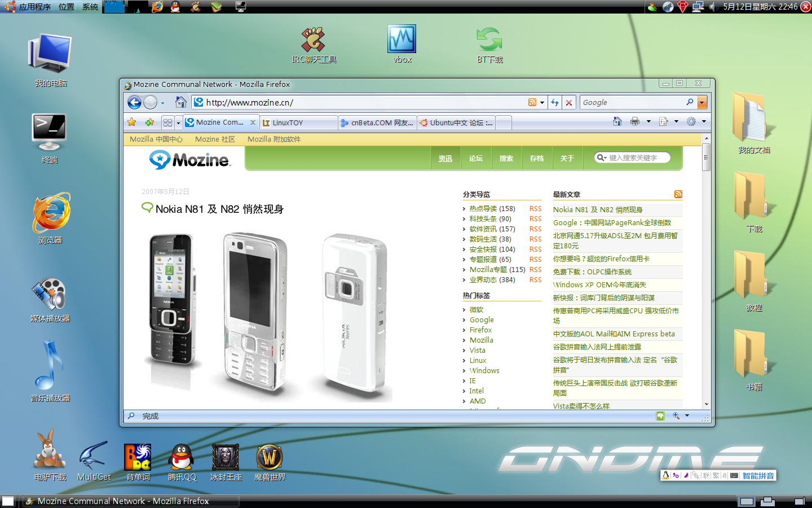Switch to the LinuxTOY tab
The width and height of the screenshot is (812, 508).
(299, 122)
